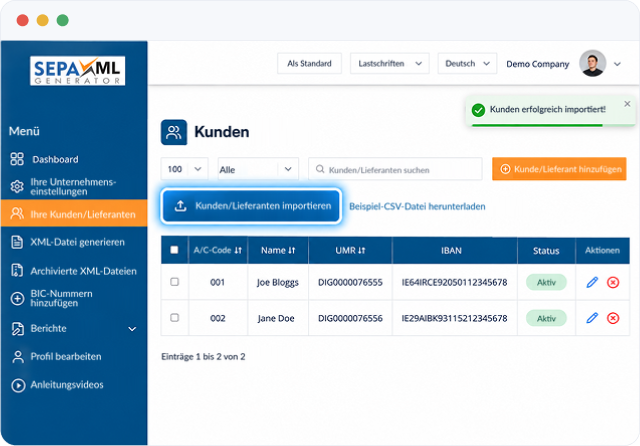Viewport: 640px width, 446px height.
Task: Click the red delete icon for Joe Bloggs
Action: pyautogui.click(x=613, y=282)
